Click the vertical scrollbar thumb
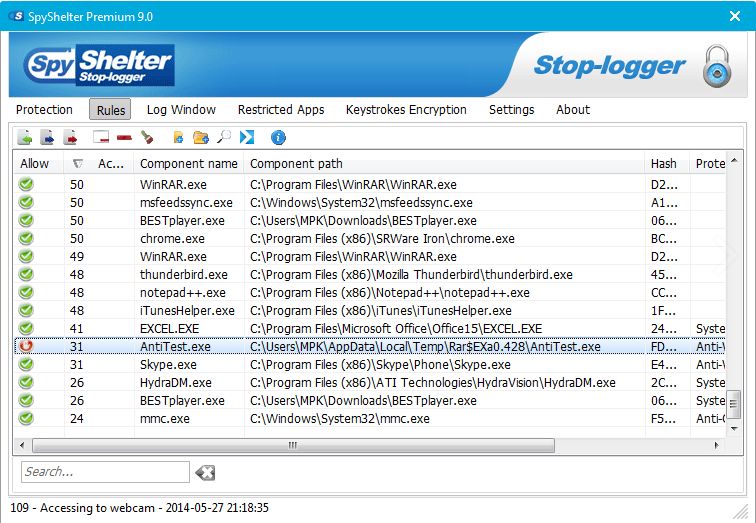This screenshot has height=523, width=756. point(733,404)
